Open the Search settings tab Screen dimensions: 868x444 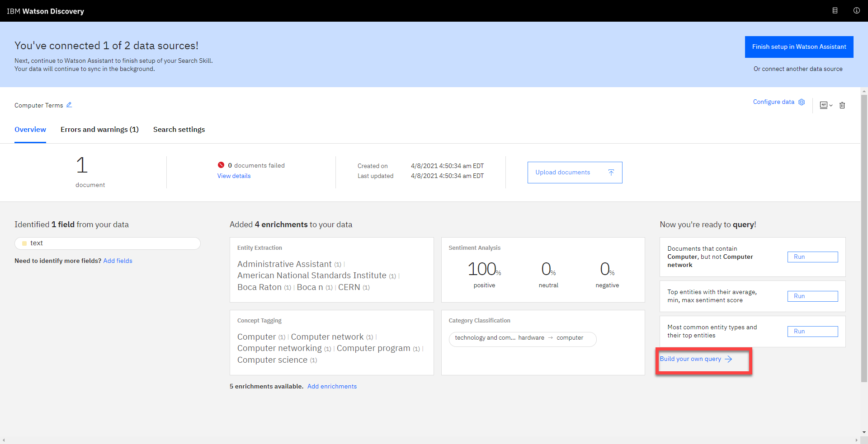coord(179,130)
